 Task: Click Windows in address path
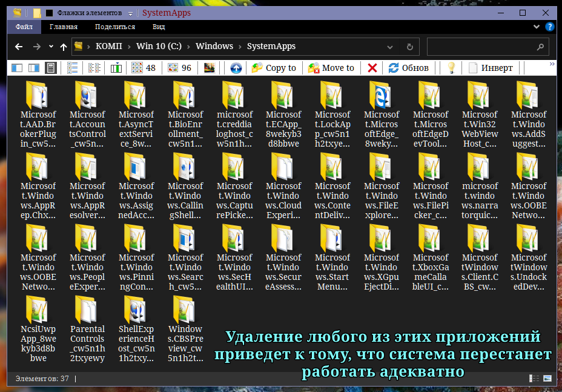tap(214, 46)
